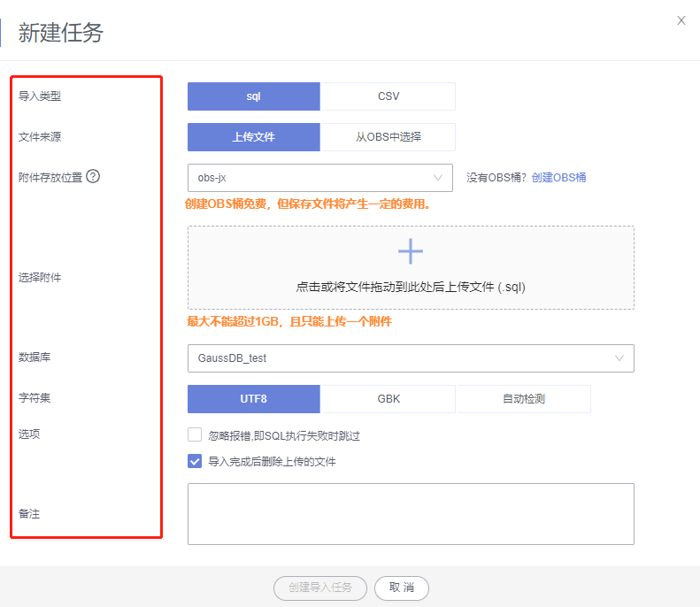Click the file drop zone text area
Viewport: 700px width, 607px height.
411,288
